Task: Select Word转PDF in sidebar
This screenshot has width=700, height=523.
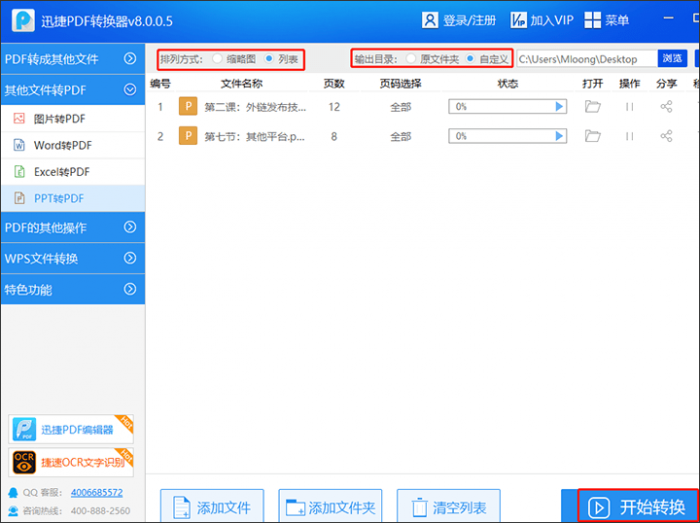Action: click(73, 145)
